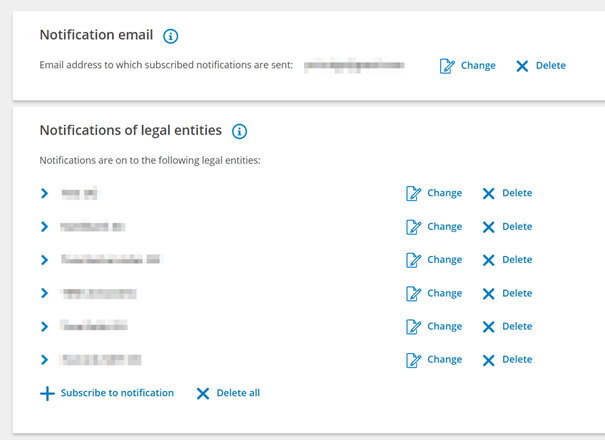Select the third legal entity's blurred name

click(x=111, y=259)
